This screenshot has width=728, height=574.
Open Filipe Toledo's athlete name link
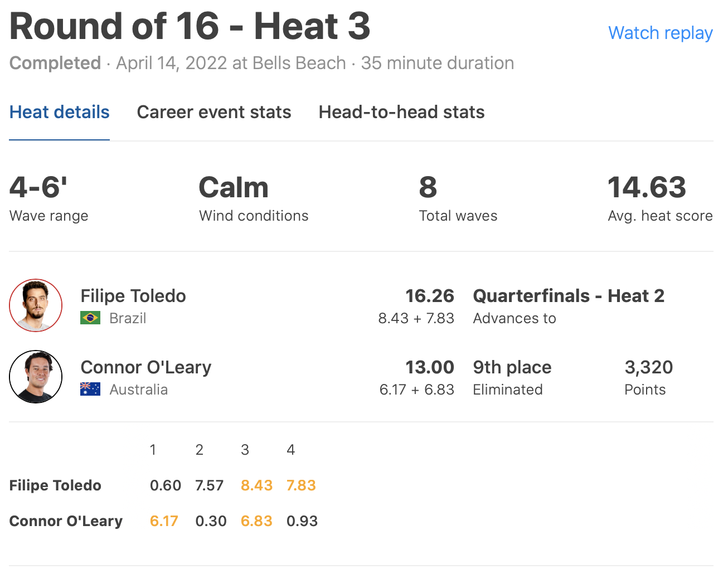[133, 296]
